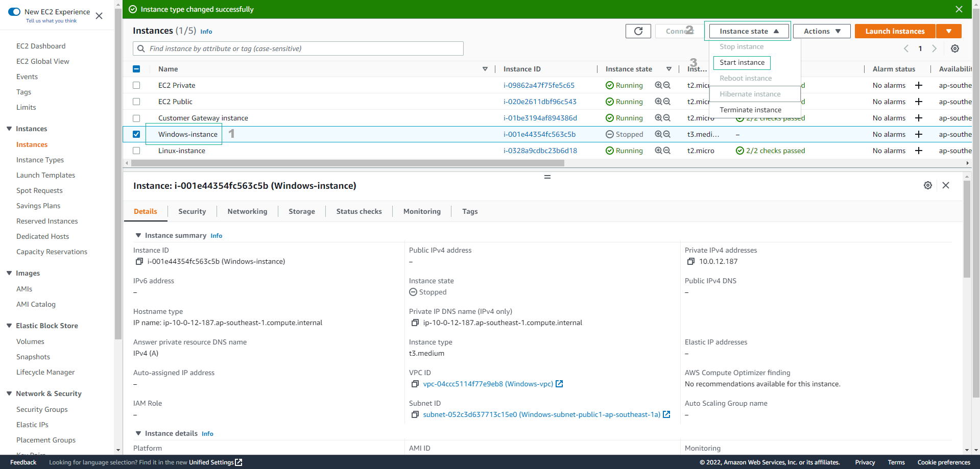Viewport: 980px width, 469px height.
Task: Open instance ID i-09862a47f75fe5c65 link
Action: tap(539, 85)
